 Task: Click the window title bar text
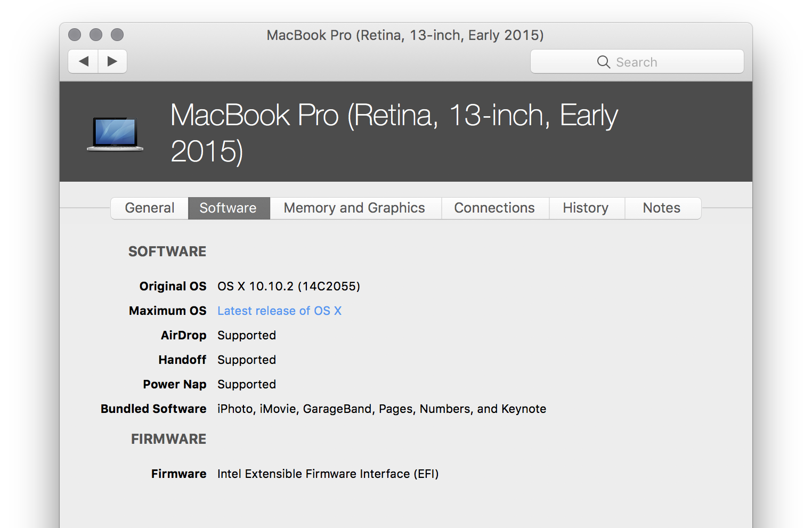405,35
